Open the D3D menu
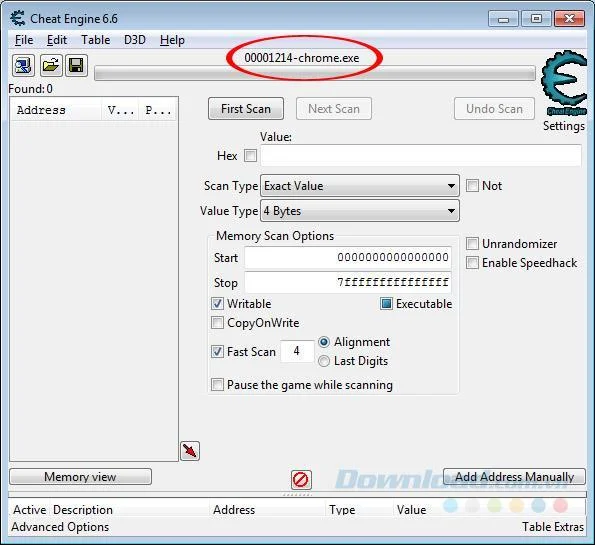The height and width of the screenshot is (545, 595). coord(135,40)
